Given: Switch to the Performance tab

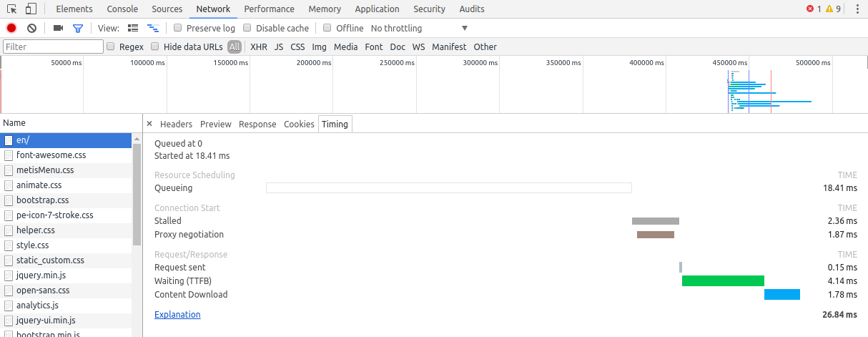Looking at the screenshot, I should [x=269, y=9].
